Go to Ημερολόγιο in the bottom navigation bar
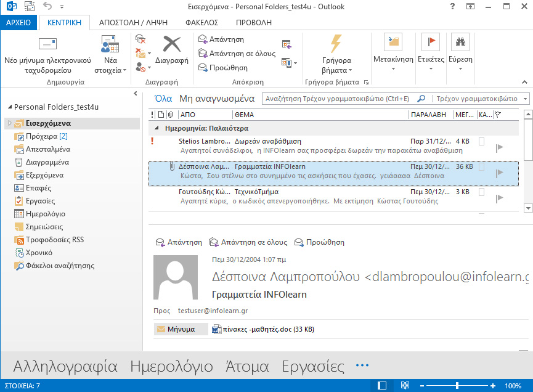This screenshot has height=392, width=533. [172, 367]
